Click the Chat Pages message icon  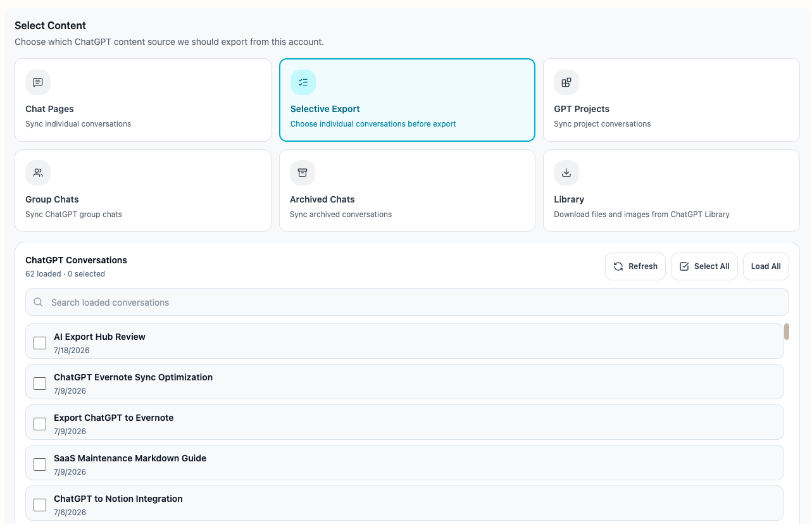[x=38, y=82]
